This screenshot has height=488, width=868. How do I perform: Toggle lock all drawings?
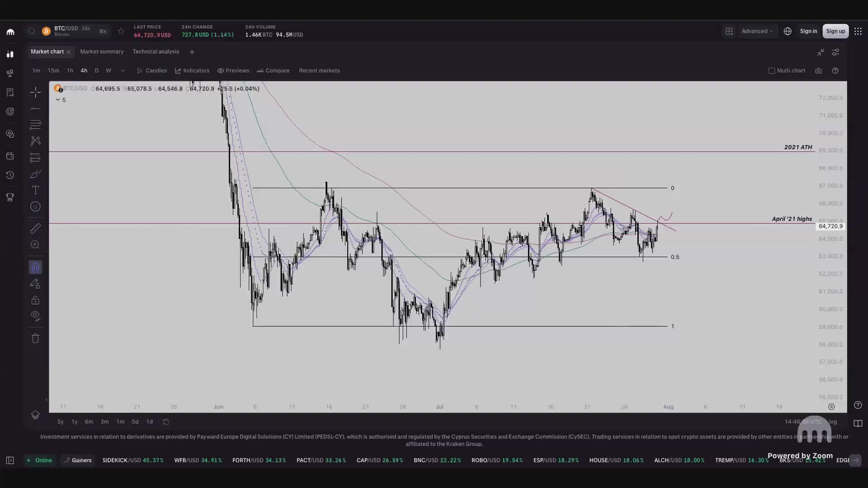point(35,300)
